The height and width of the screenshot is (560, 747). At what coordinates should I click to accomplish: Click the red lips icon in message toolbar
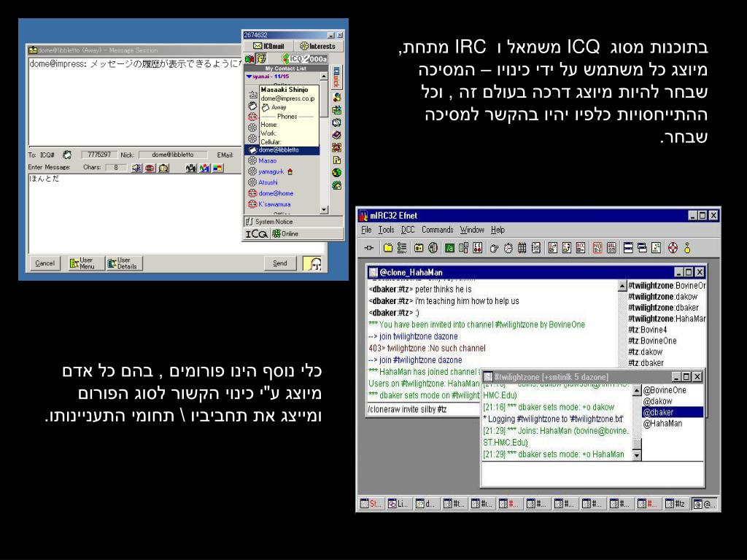pos(150,168)
